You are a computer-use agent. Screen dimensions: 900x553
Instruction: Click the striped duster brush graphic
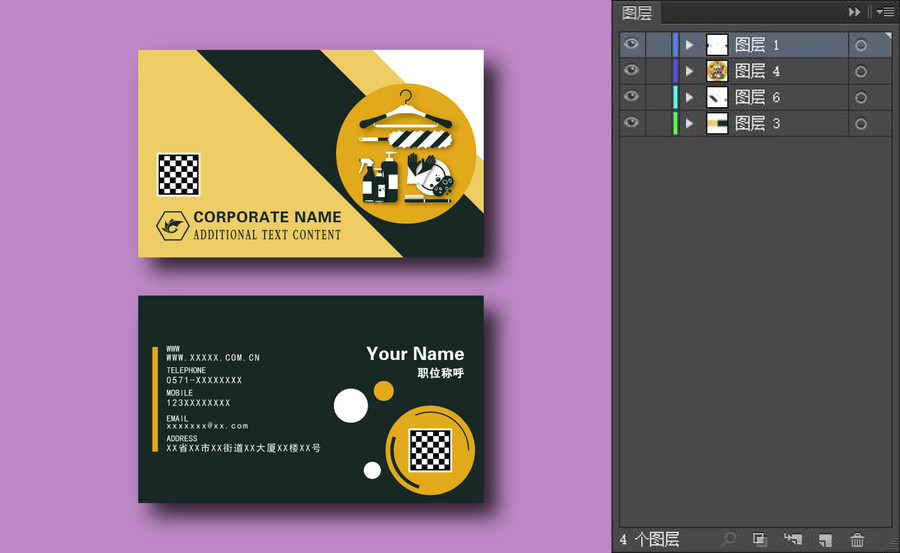406,139
